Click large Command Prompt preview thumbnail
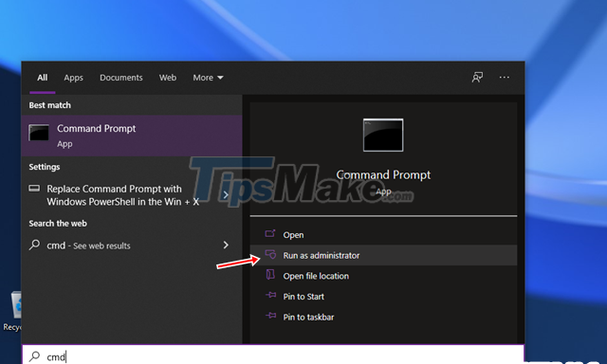Viewport: 607px width, 364px height. pyautogui.click(x=383, y=135)
